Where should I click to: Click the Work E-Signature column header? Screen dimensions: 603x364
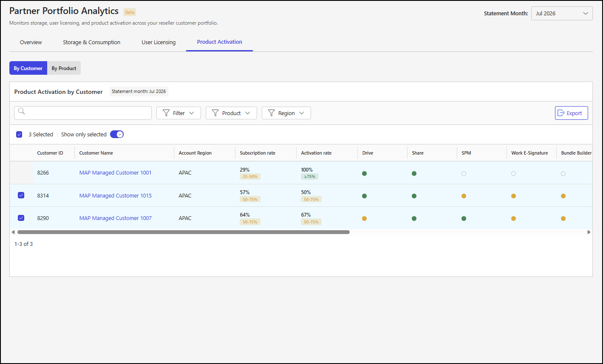tap(529, 153)
